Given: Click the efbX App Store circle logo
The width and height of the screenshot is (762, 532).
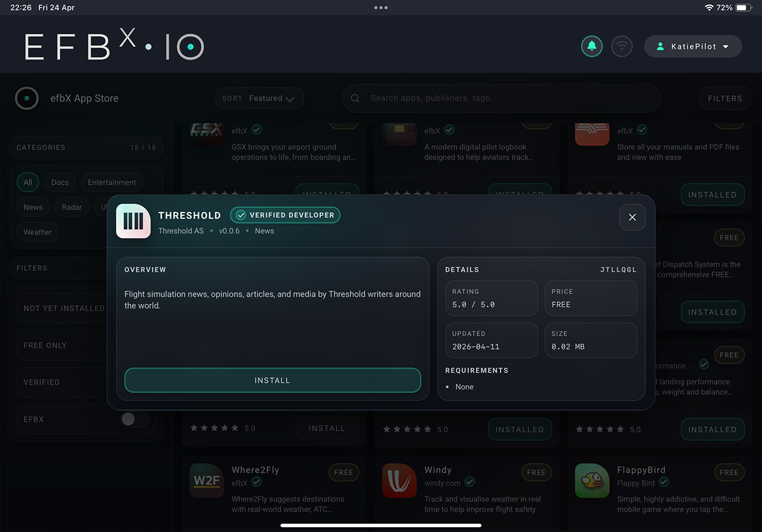Looking at the screenshot, I should [27, 98].
